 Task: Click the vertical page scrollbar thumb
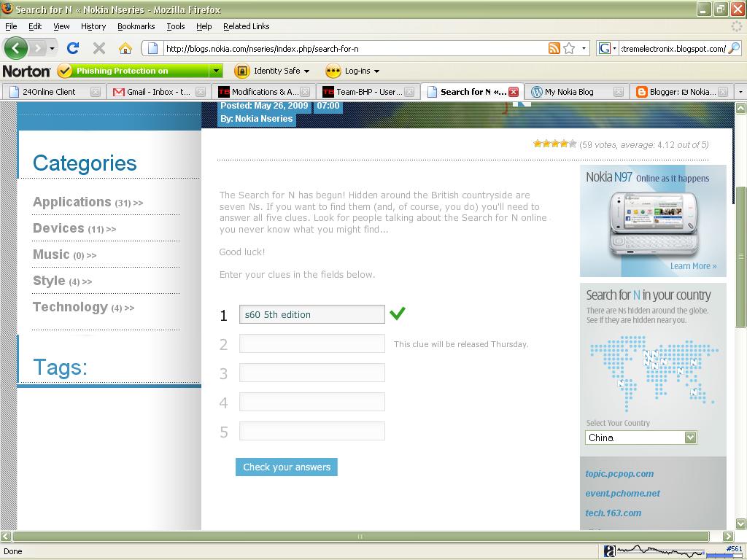coord(740,257)
